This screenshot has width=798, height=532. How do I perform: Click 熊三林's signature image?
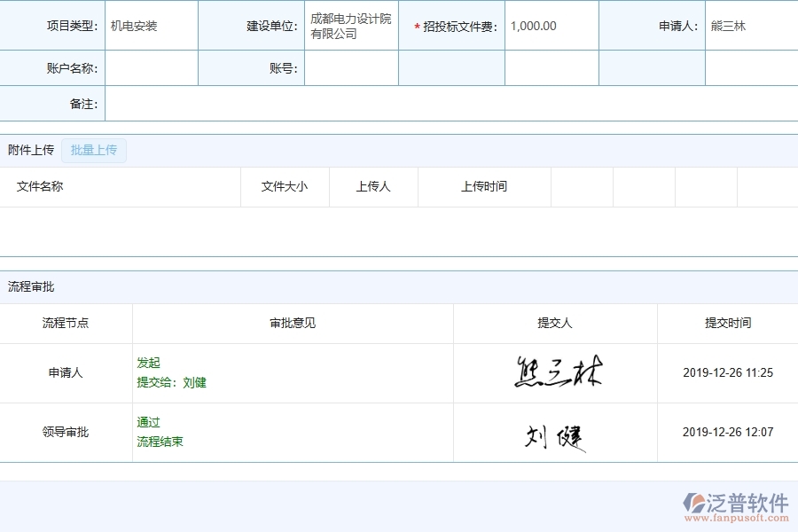pyautogui.click(x=559, y=371)
